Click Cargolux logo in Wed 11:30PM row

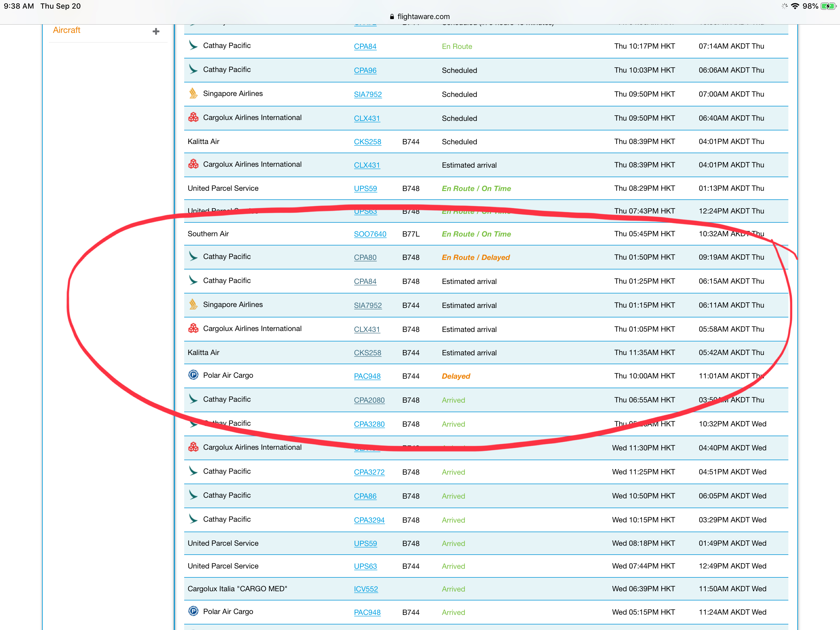[x=193, y=447]
